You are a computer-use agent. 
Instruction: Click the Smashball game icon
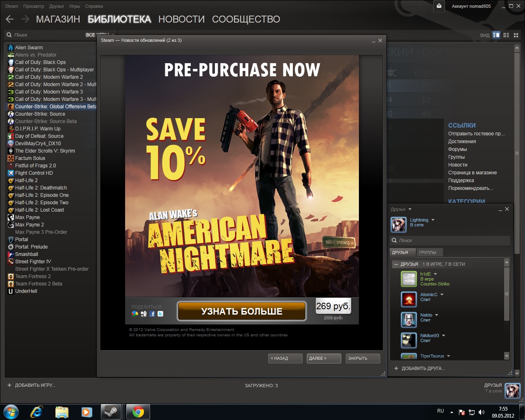coord(11,254)
